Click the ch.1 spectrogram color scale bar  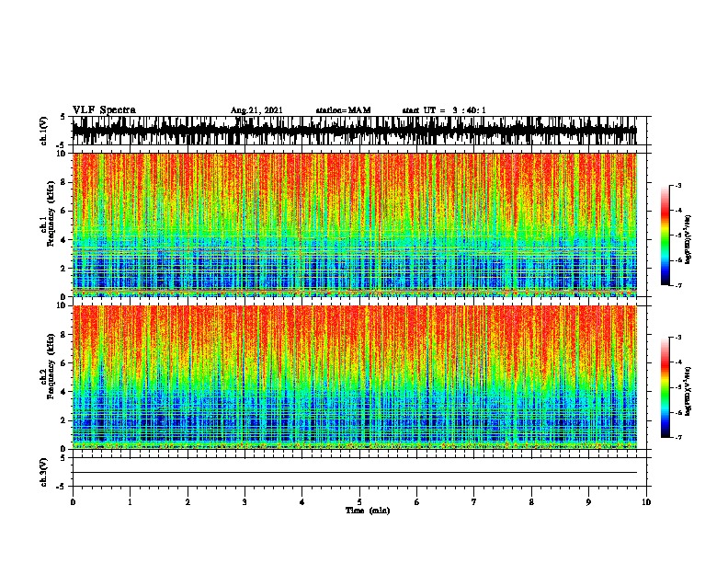pos(665,236)
